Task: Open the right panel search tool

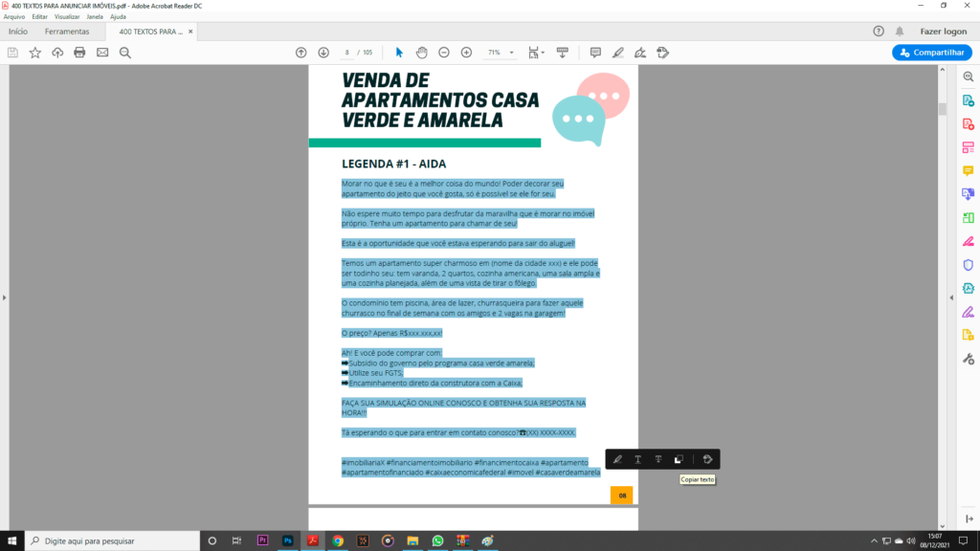Action: [x=969, y=77]
